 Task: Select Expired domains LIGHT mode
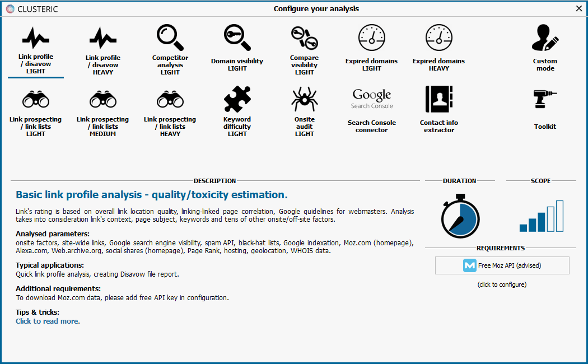click(x=371, y=48)
